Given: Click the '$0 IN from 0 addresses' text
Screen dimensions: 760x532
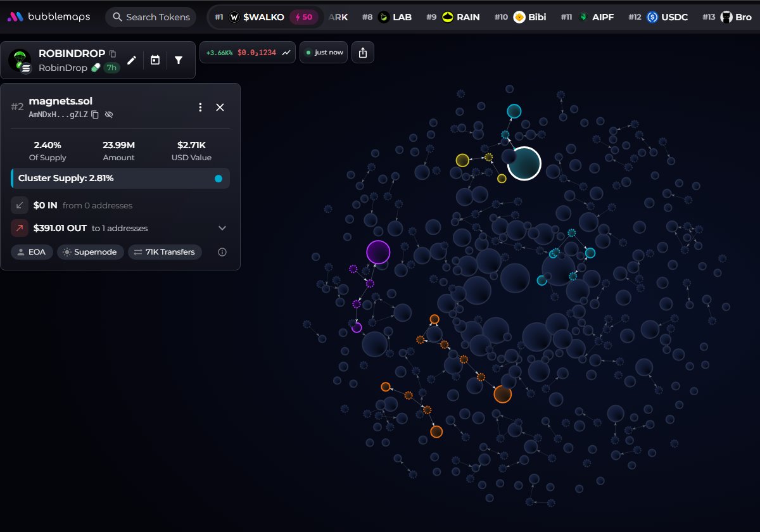Looking at the screenshot, I should (x=82, y=205).
